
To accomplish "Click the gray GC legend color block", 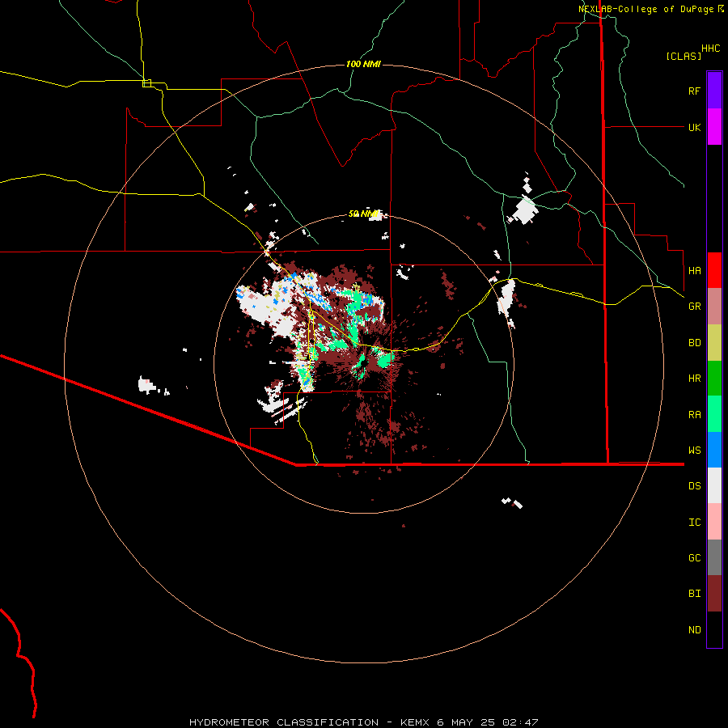I will (714, 557).
